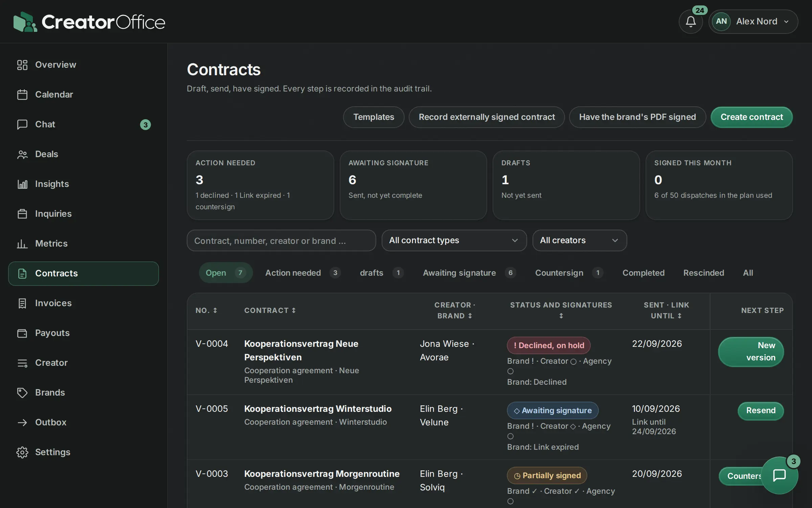The width and height of the screenshot is (812, 508).
Task: Click the CreatorOffice logo icon
Action: 25,22
